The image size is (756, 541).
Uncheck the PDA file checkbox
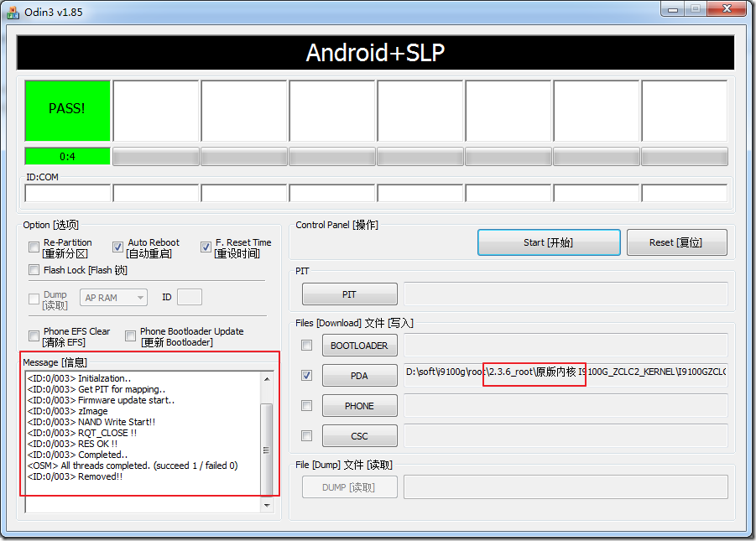pos(306,376)
